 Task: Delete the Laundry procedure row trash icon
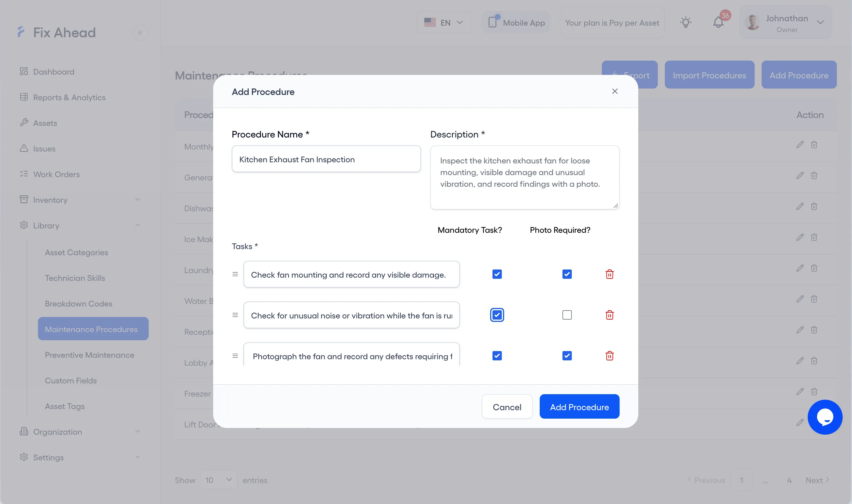(x=814, y=268)
